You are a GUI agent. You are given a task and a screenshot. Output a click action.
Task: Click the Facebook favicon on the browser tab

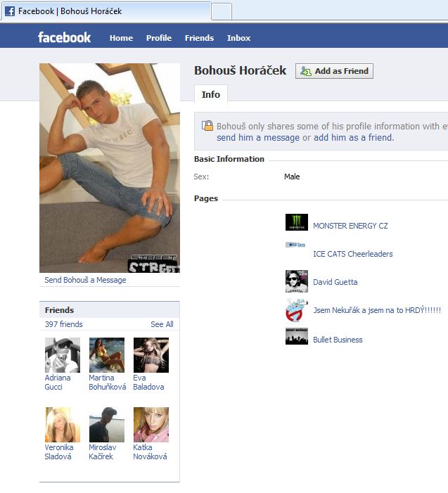pyautogui.click(x=10, y=11)
